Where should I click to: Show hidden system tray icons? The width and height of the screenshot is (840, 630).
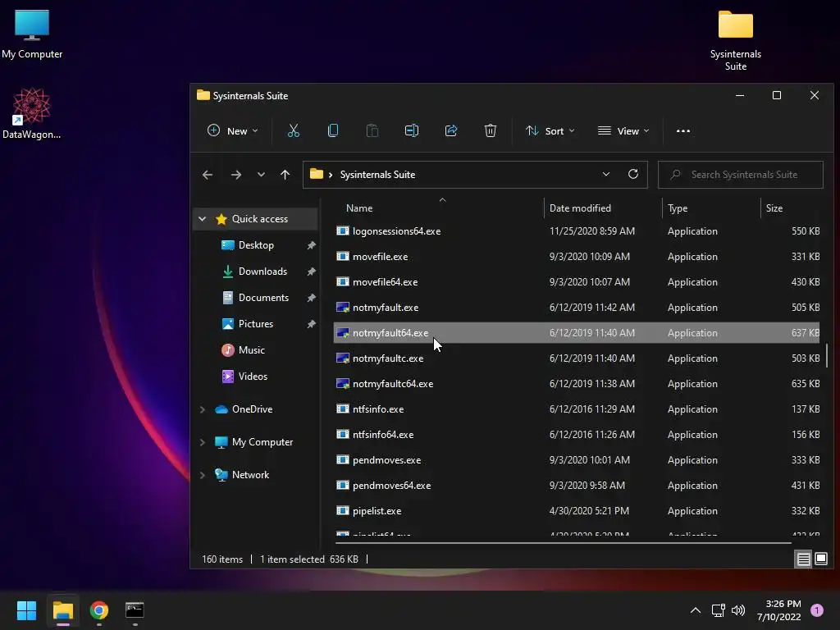pos(696,610)
